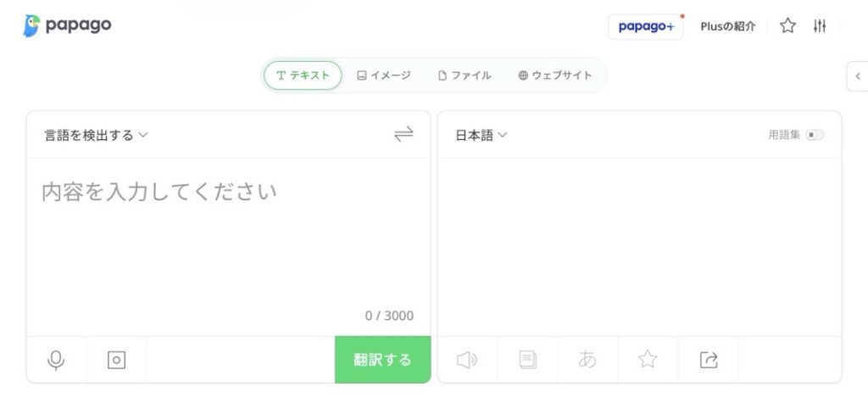Toggle the 用語集 glossary switch
The width and height of the screenshot is (868, 415).
pos(814,135)
